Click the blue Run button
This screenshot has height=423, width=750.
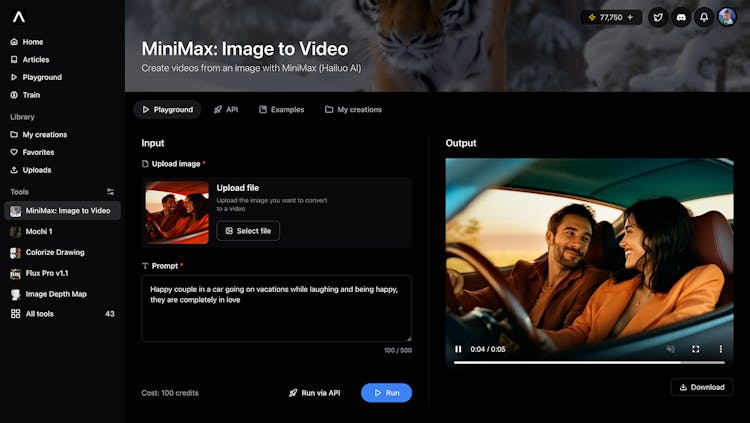pos(386,393)
